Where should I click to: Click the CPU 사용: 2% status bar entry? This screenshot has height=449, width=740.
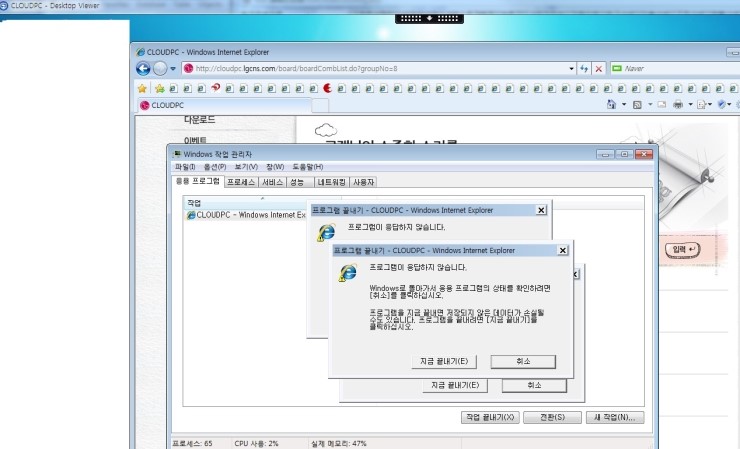[256, 444]
